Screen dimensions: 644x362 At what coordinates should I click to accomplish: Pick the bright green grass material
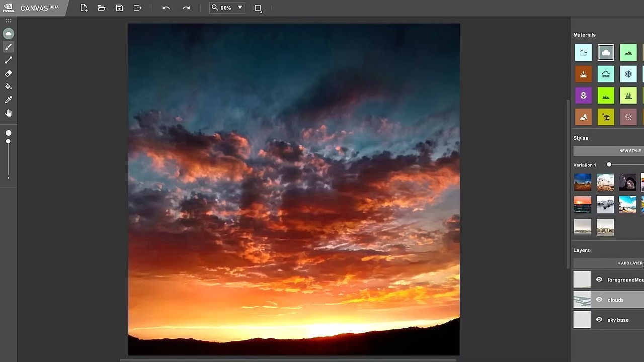(x=606, y=96)
